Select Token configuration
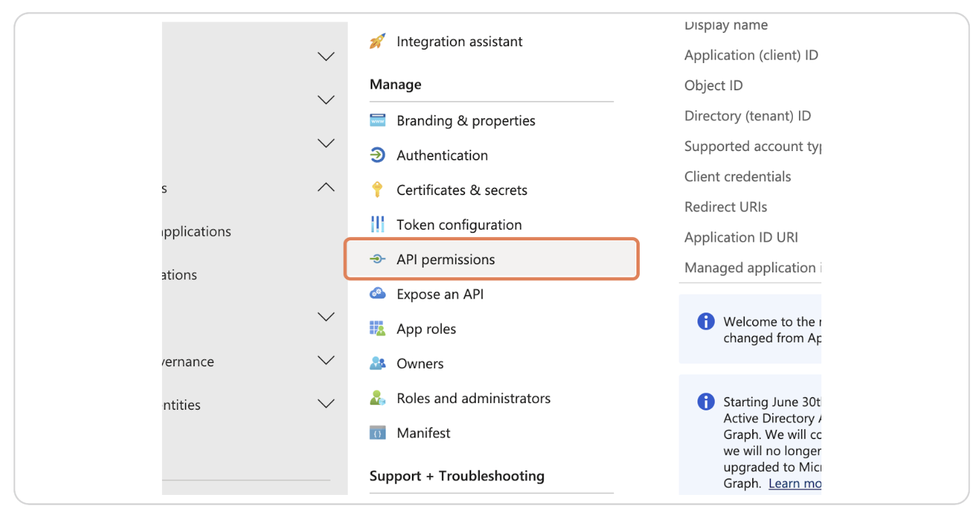This screenshot has width=980, height=520. click(x=459, y=224)
